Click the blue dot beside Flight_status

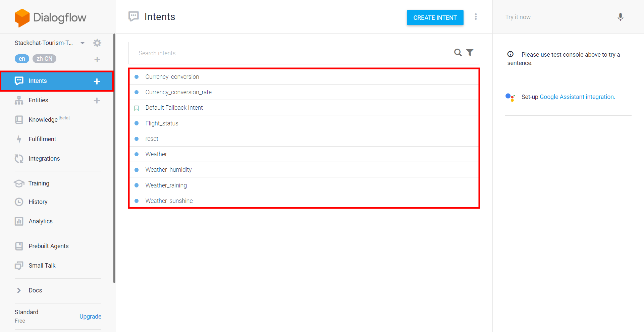pyautogui.click(x=137, y=123)
